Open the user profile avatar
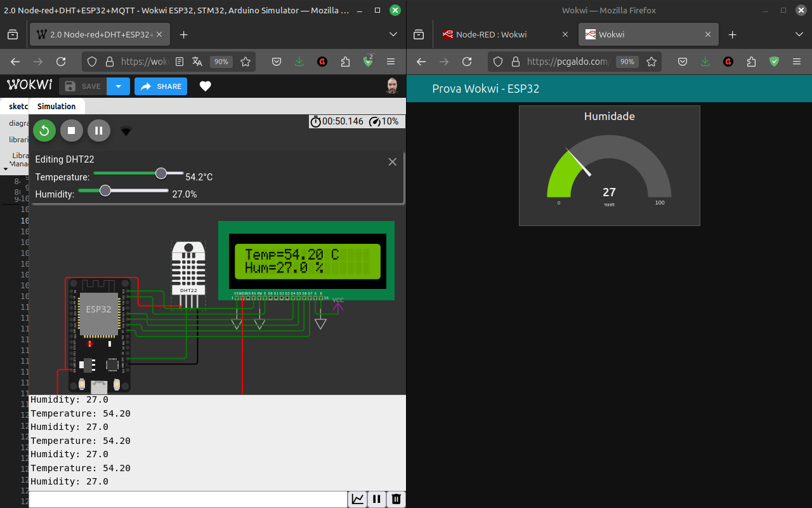812x508 pixels. click(393, 86)
